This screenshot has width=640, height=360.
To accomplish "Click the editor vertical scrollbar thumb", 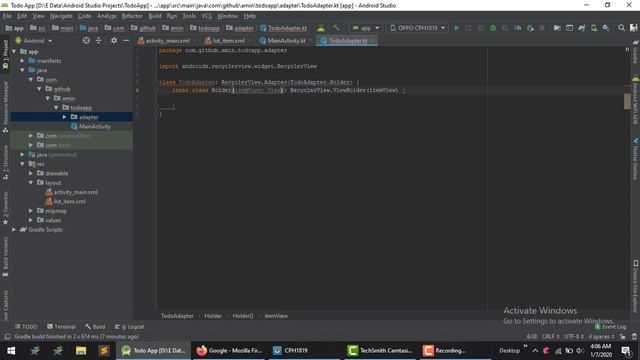I will 627,101.
